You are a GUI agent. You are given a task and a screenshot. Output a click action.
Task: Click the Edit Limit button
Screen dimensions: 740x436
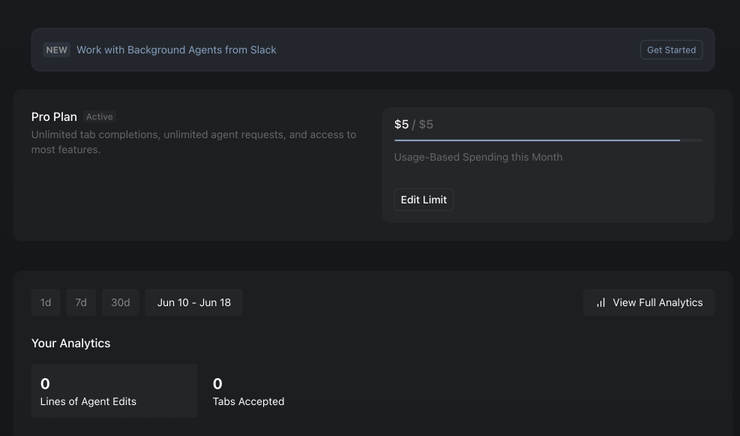(x=424, y=200)
